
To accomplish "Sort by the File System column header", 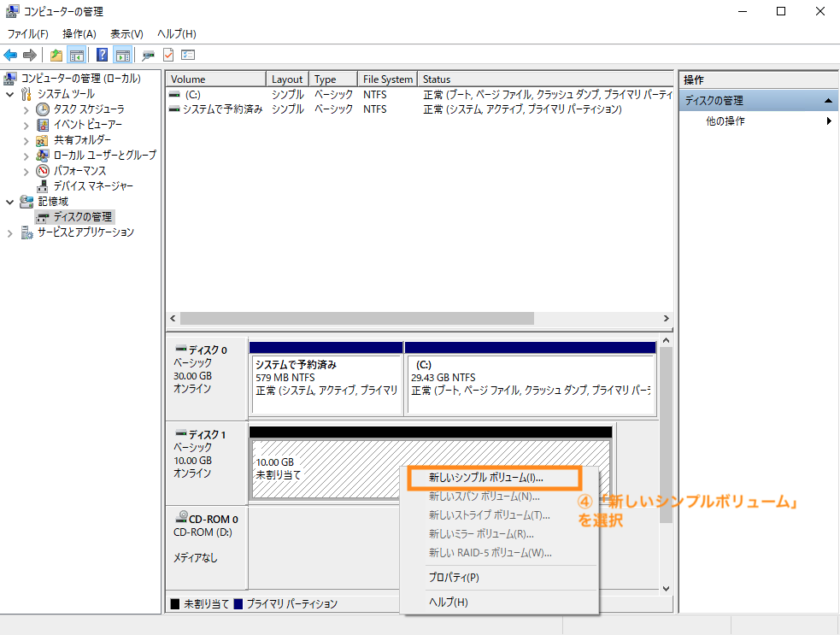I will [387, 79].
